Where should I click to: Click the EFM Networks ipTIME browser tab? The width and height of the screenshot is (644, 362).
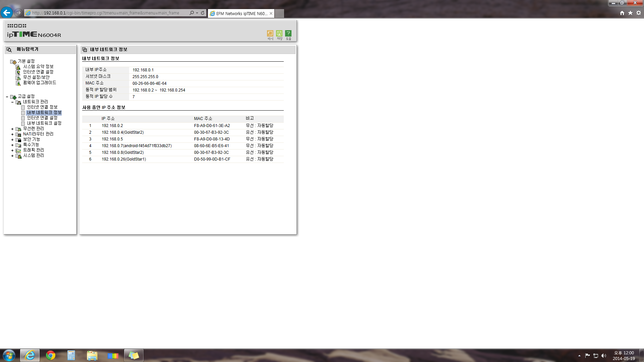[241, 13]
